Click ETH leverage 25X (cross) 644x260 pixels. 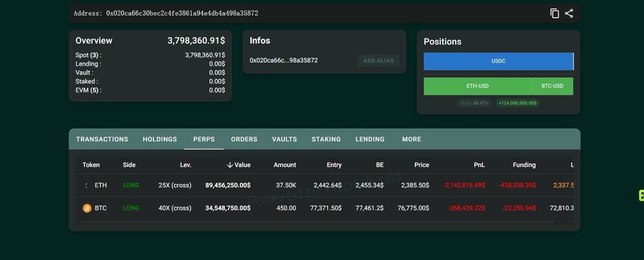175,185
